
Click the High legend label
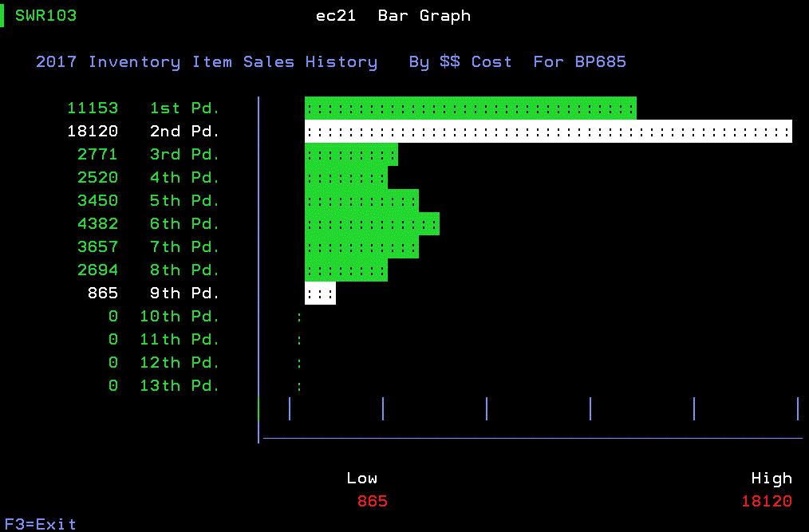pos(772,479)
